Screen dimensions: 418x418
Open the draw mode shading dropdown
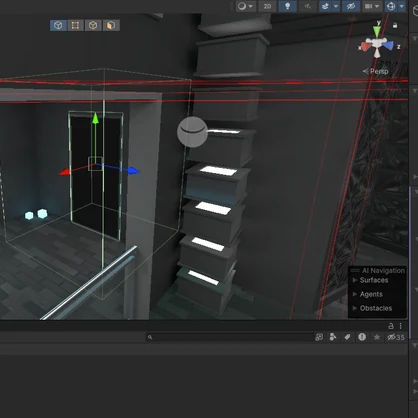click(x=246, y=6)
